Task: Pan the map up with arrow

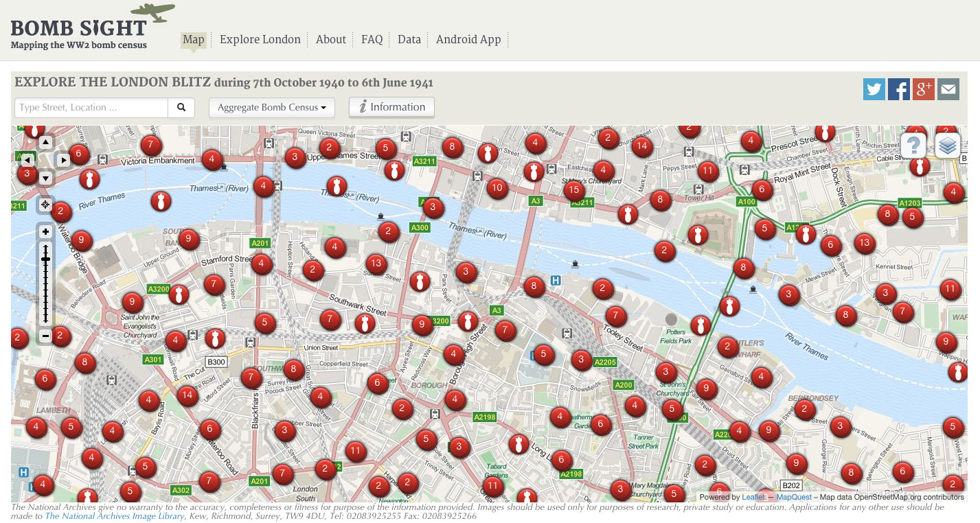Action: tap(45, 143)
